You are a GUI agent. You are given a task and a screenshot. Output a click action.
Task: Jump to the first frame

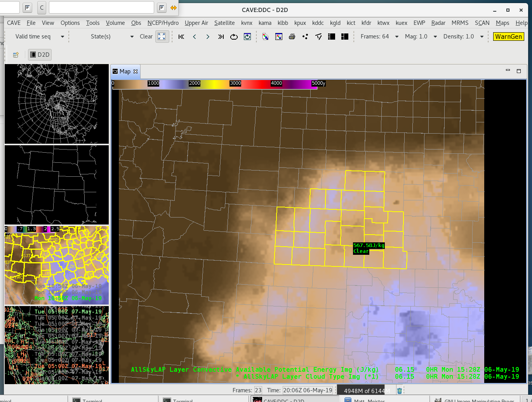(x=181, y=37)
